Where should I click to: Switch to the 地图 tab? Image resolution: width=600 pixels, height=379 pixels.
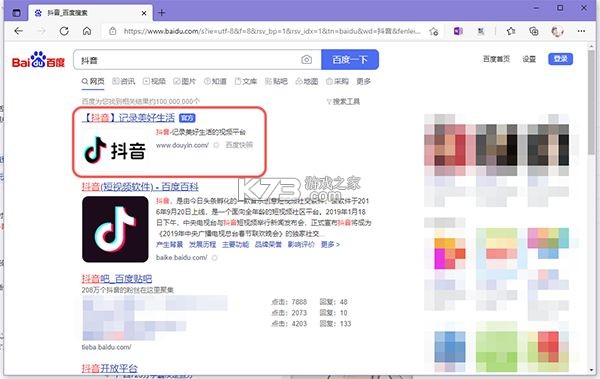pyautogui.click(x=307, y=81)
